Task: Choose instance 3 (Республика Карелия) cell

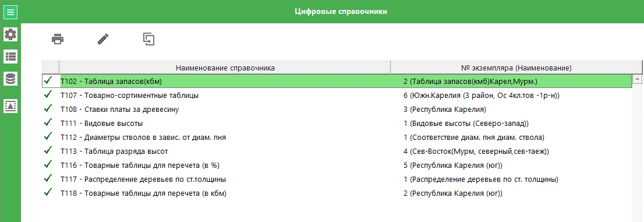Action: tap(445, 110)
